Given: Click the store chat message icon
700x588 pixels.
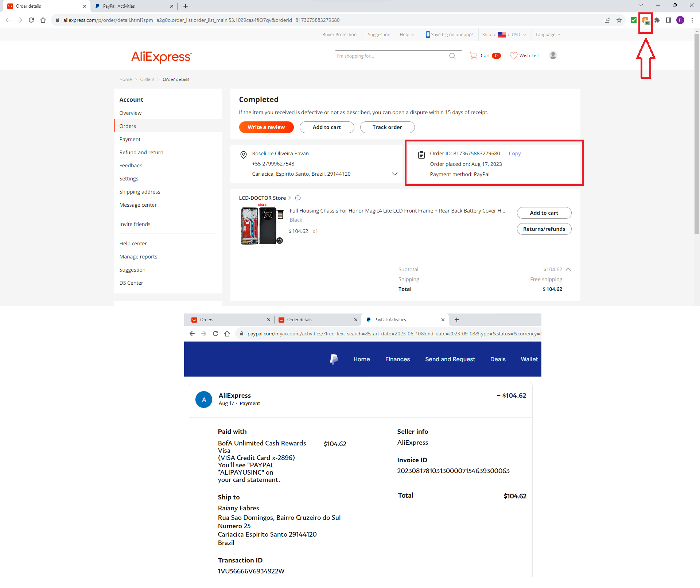Looking at the screenshot, I should pyautogui.click(x=298, y=198).
